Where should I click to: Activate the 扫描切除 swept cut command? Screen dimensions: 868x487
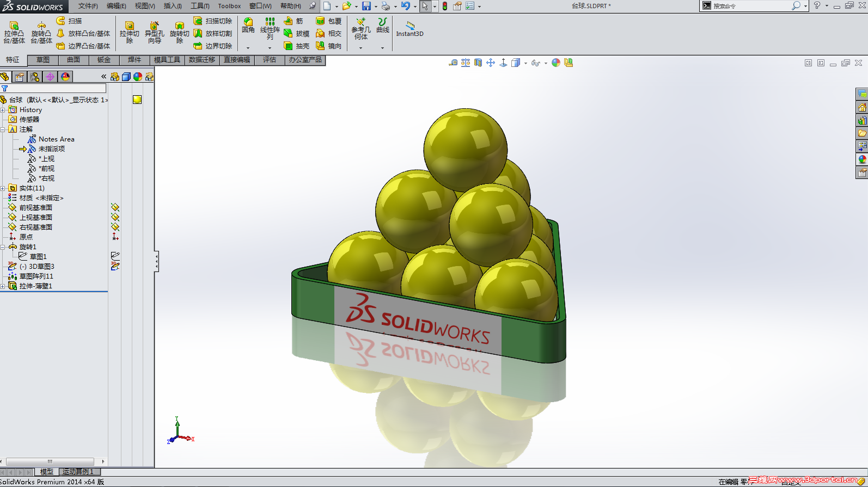coord(213,21)
